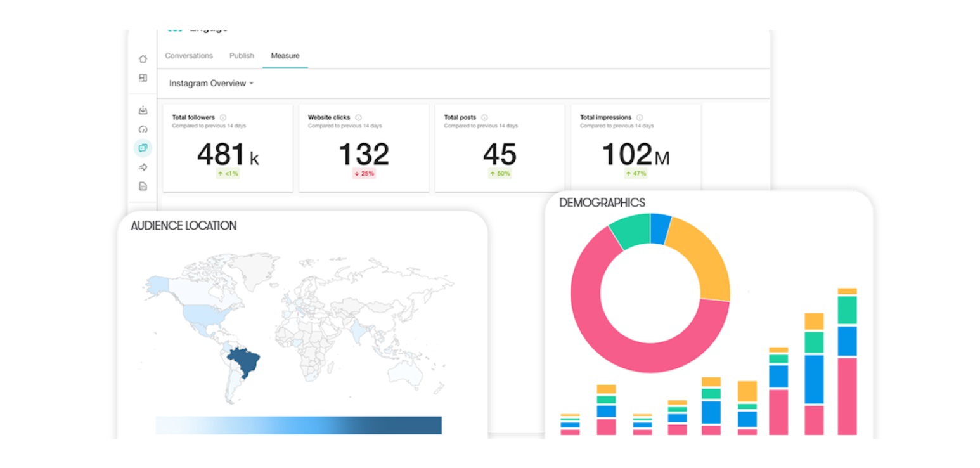980x468 pixels.
Task: Switch to the Conversations tab
Action: click(188, 56)
